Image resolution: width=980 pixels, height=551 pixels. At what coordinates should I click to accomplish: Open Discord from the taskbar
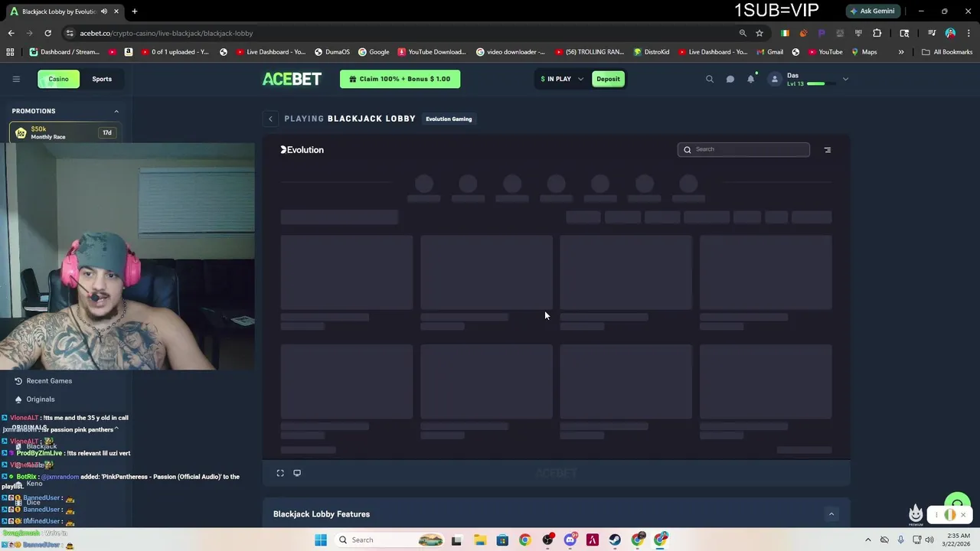pyautogui.click(x=570, y=540)
